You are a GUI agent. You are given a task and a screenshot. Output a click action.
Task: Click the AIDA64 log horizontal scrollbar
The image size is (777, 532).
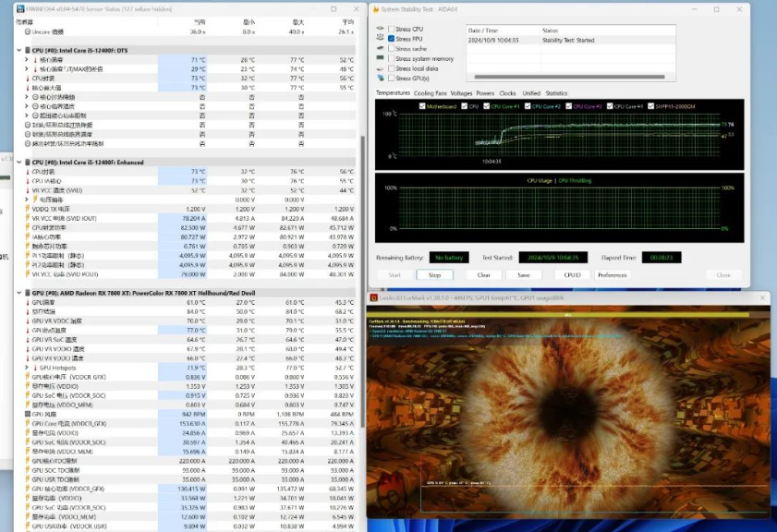click(569, 77)
